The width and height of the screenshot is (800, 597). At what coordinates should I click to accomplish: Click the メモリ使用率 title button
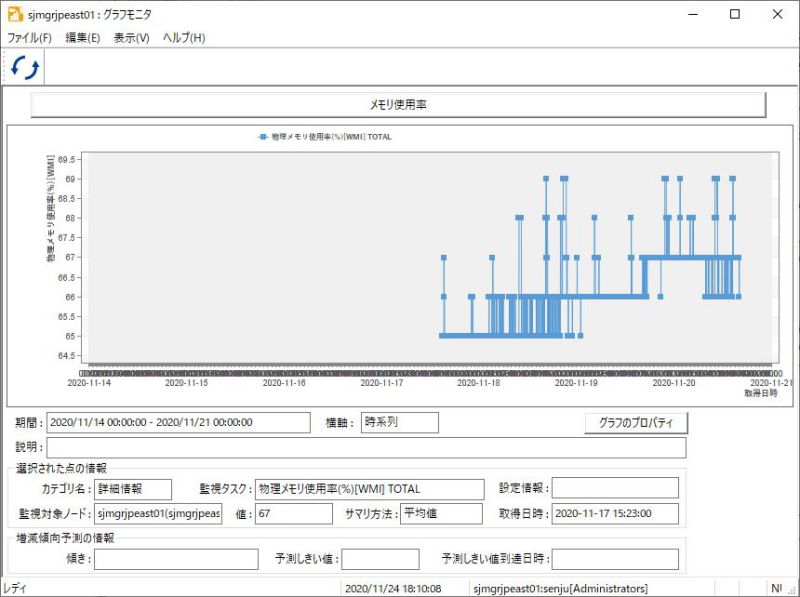tap(398, 105)
